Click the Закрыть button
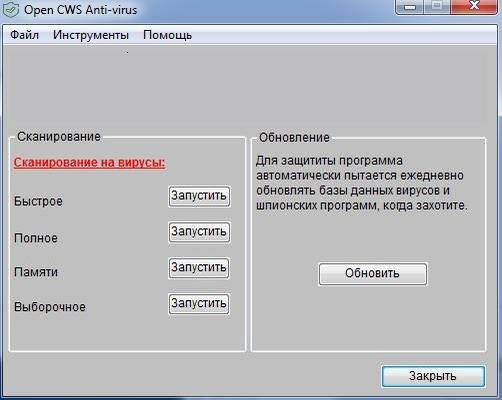Viewport: 502px width, 400px height. click(x=433, y=376)
